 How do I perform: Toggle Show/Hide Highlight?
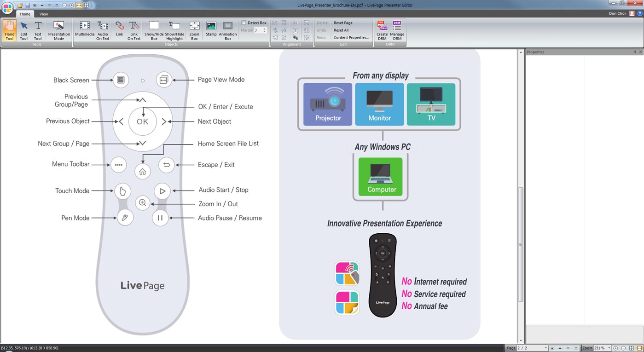(x=174, y=30)
